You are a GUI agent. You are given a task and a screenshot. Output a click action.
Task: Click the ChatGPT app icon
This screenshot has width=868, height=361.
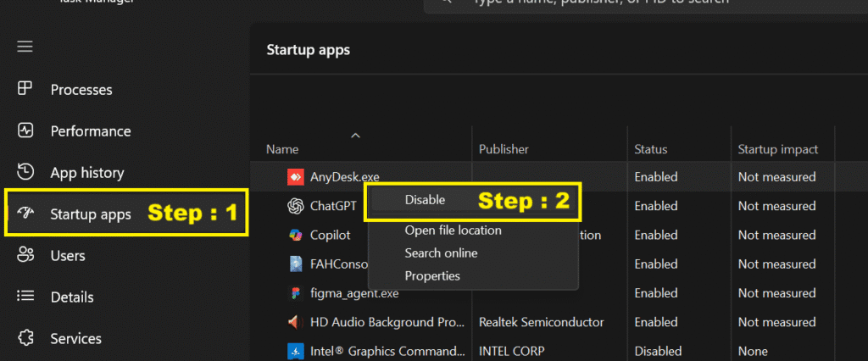(296, 206)
